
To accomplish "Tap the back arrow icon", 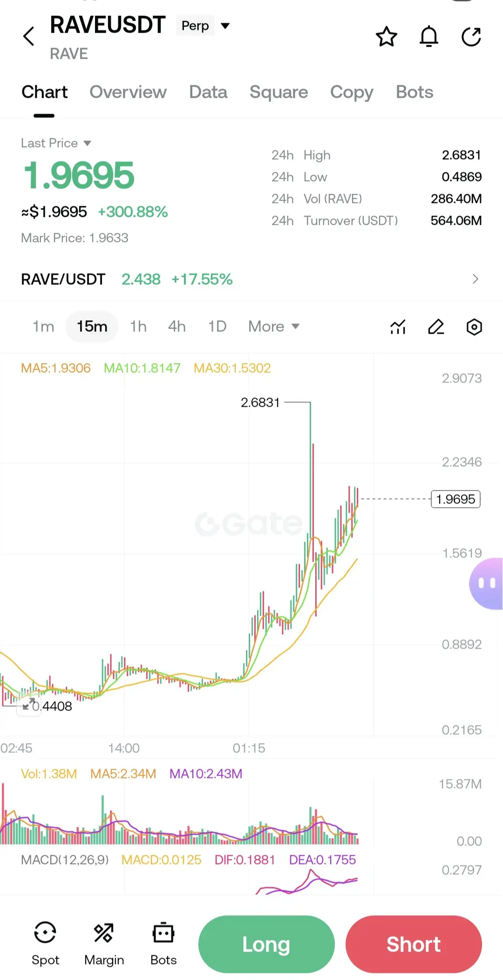I will point(29,36).
